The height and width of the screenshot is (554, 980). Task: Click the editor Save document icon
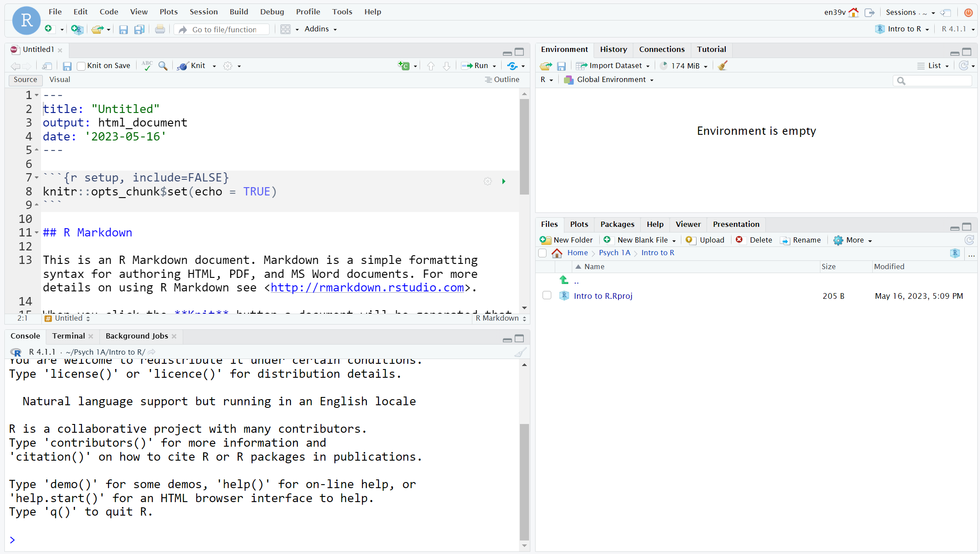coord(67,66)
